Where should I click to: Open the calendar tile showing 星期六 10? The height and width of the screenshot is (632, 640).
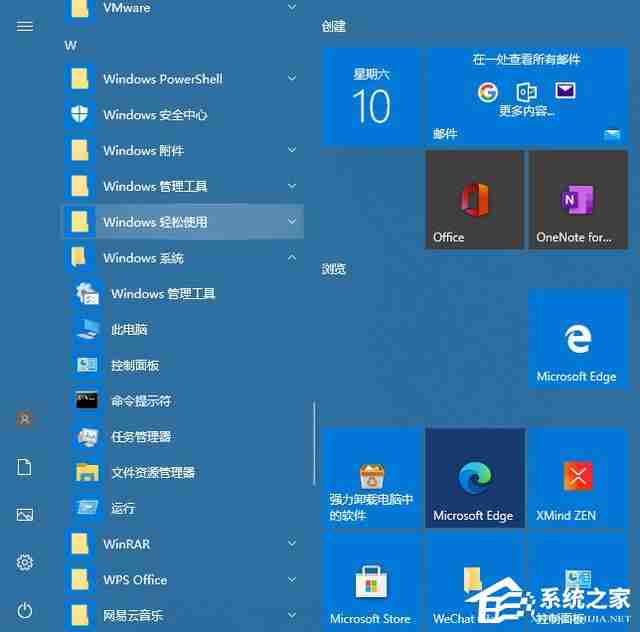(371, 96)
